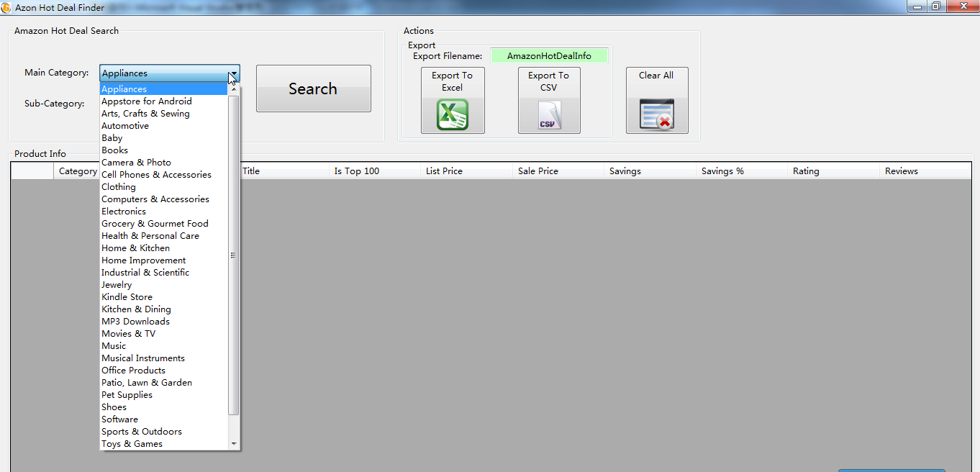Select Jewelry category
Viewport: 980px width, 472px height.
click(163, 285)
